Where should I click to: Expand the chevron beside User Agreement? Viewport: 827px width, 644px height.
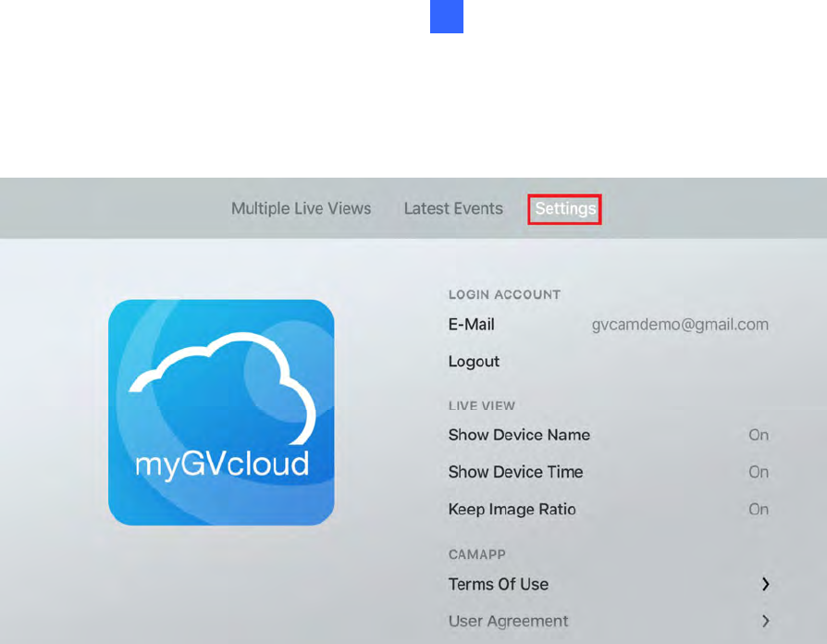(765, 621)
